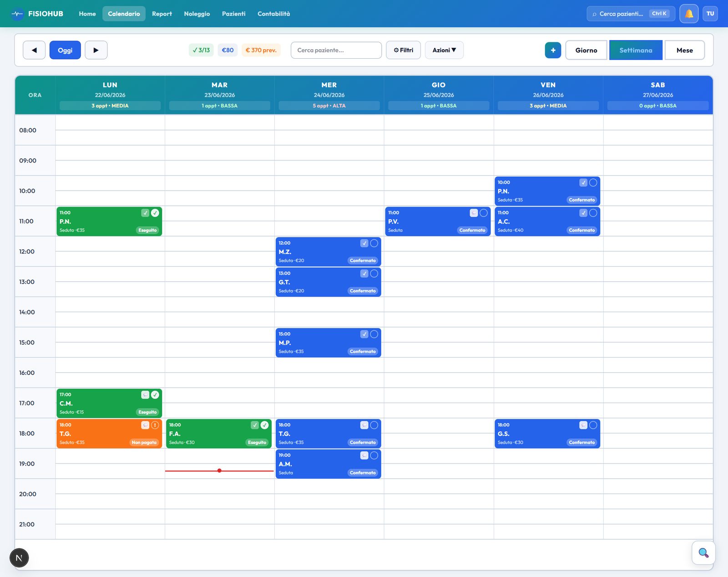
Task: Click inside the Cerca paziente field in calendar toolbar
Action: click(x=336, y=50)
